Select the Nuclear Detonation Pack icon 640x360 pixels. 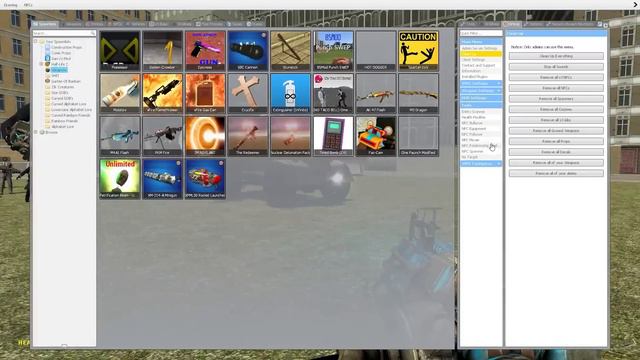pos(291,136)
